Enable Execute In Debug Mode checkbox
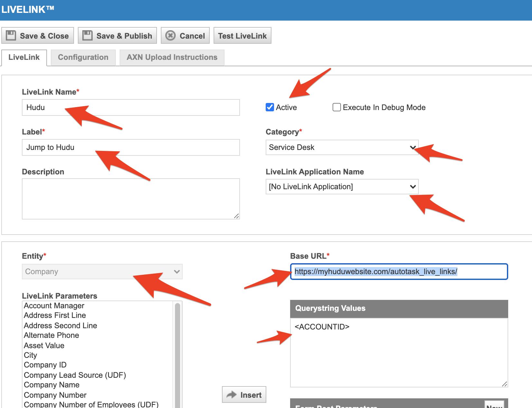The image size is (532, 408). pyautogui.click(x=337, y=107)
